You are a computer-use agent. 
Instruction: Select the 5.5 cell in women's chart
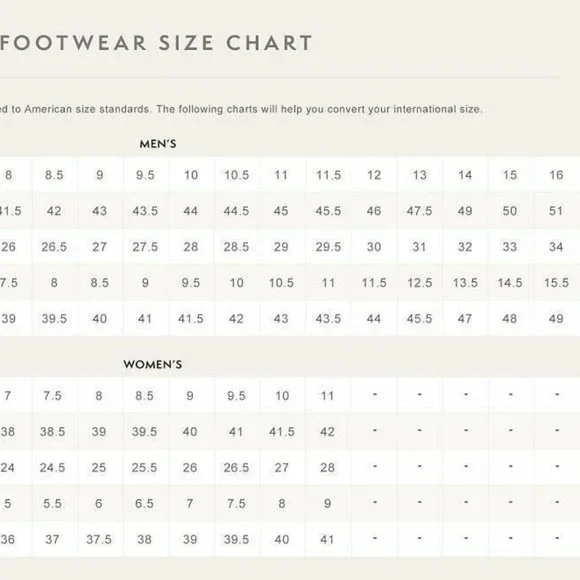(x=53, y=503)
